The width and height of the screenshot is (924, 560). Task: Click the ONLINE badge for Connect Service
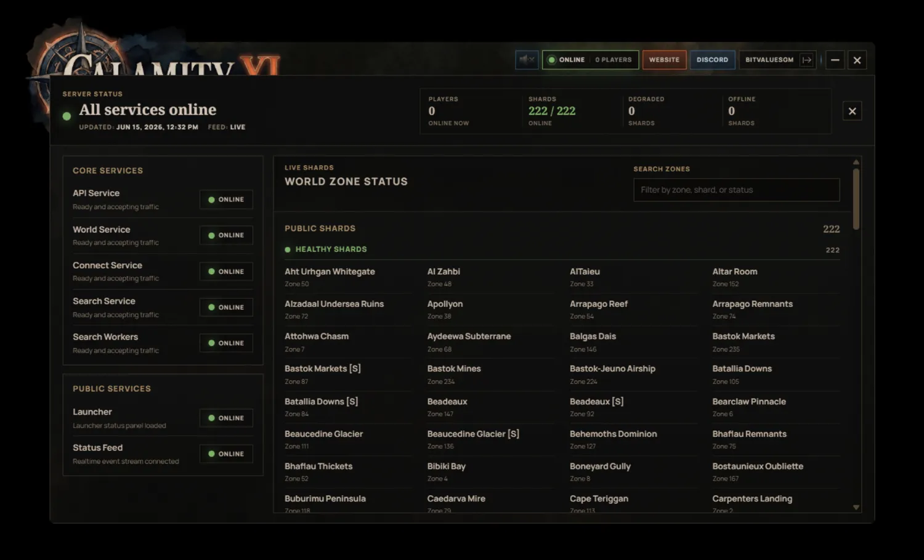tap(226, 271)
